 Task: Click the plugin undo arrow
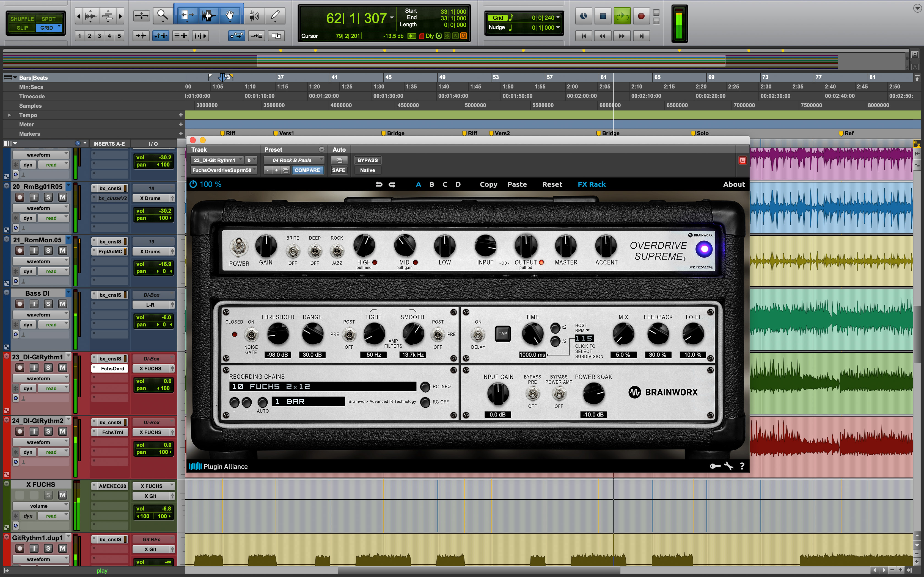(x=379, y=184)
